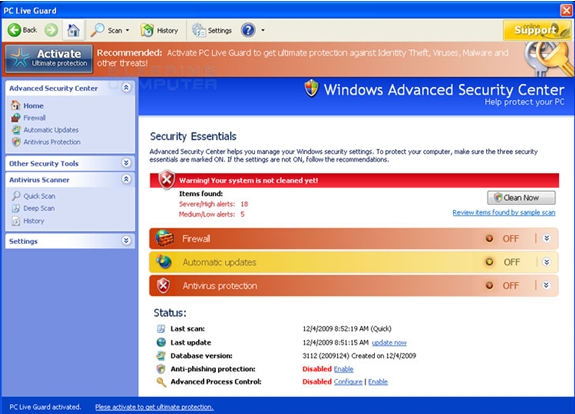The height and width of the screenshot is (414, 575).
Task: Close the PC Live Guard window
Action: 566,10
